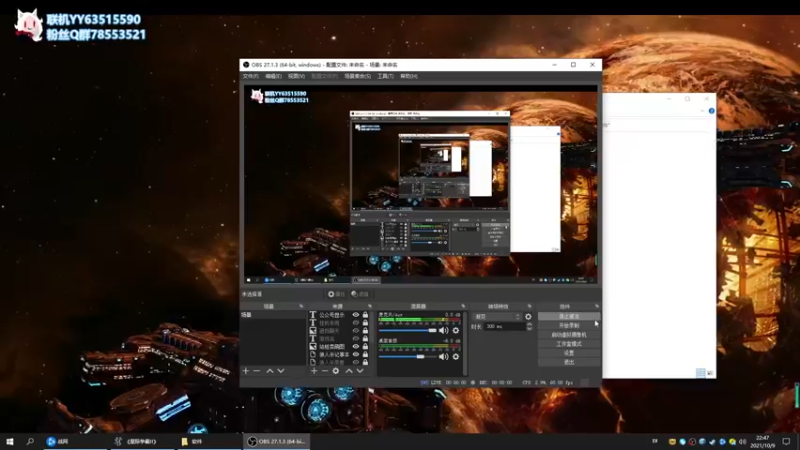
Task: Click the mixer panel vertical scrollbar
Action: tap(465, 344)
